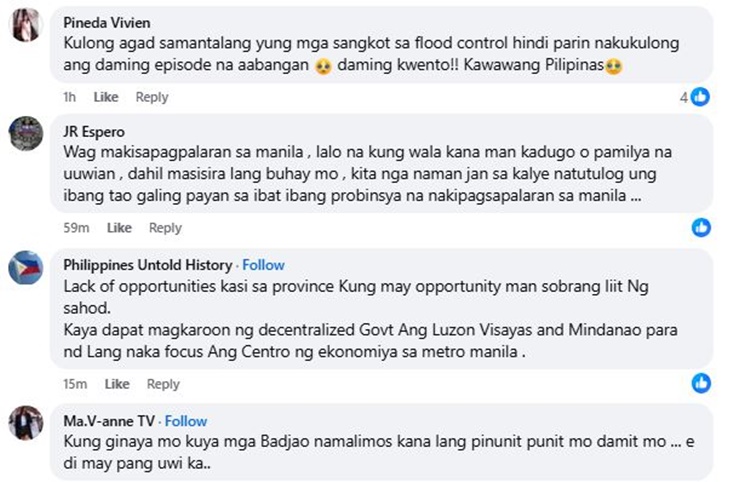The height and width of the screenshot is (482, 750).
Task: Like Philippines Untold History's comment
Action: tap(117, 384)
